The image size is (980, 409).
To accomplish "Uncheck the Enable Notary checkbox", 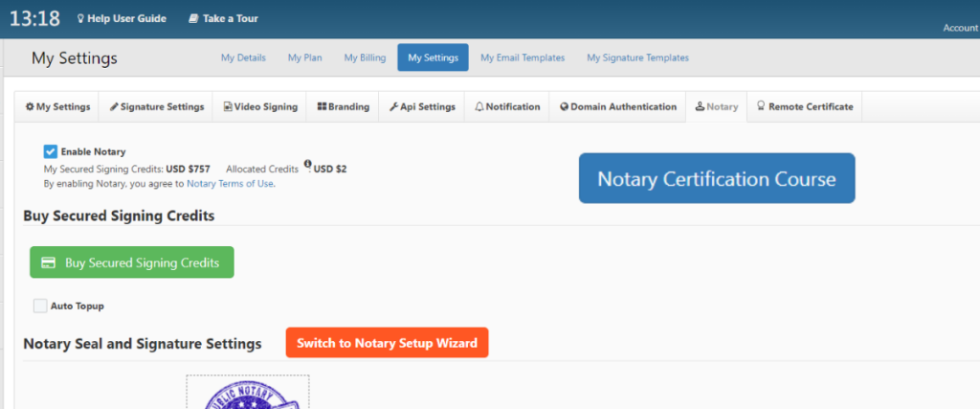I will (x=51, y=151).
